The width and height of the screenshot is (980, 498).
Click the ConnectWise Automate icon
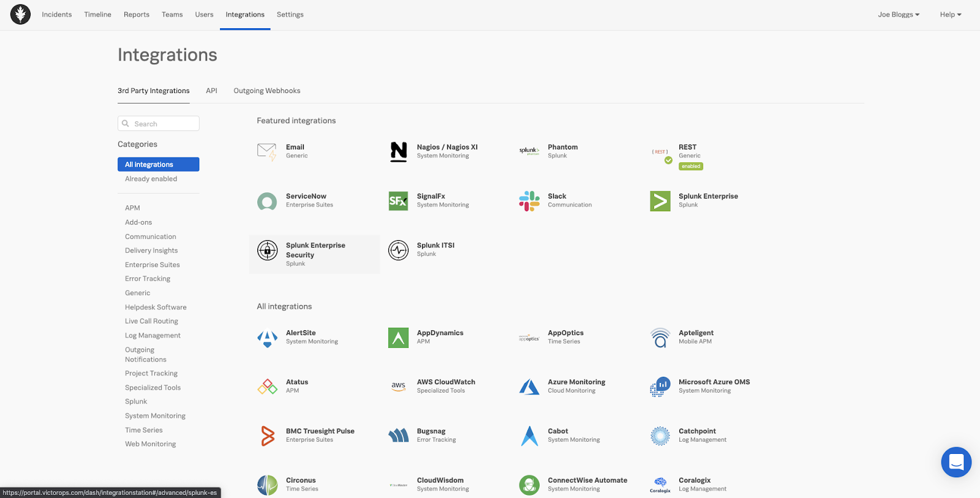[x=529, y=485]
